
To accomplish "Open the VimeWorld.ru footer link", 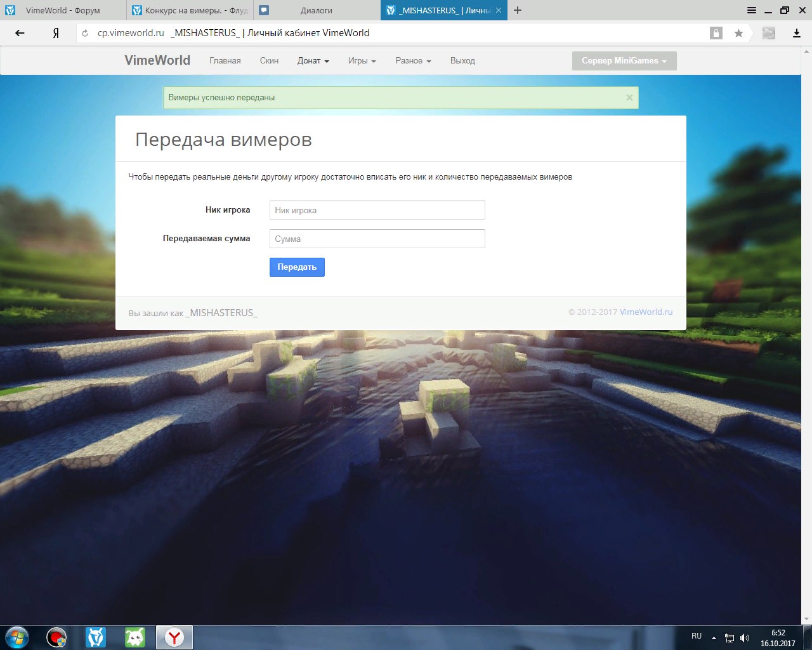I will (x=646, y=312).
